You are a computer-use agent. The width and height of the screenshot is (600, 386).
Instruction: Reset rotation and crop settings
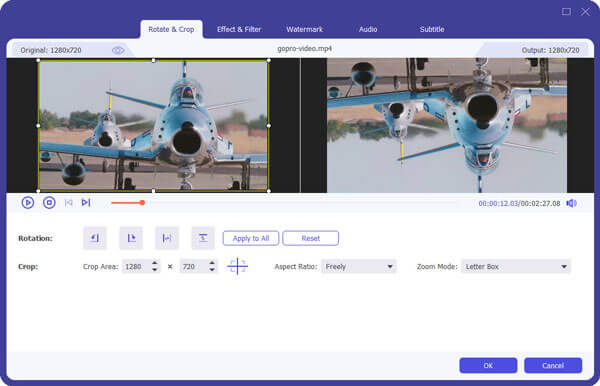click(x=310, y=238)
